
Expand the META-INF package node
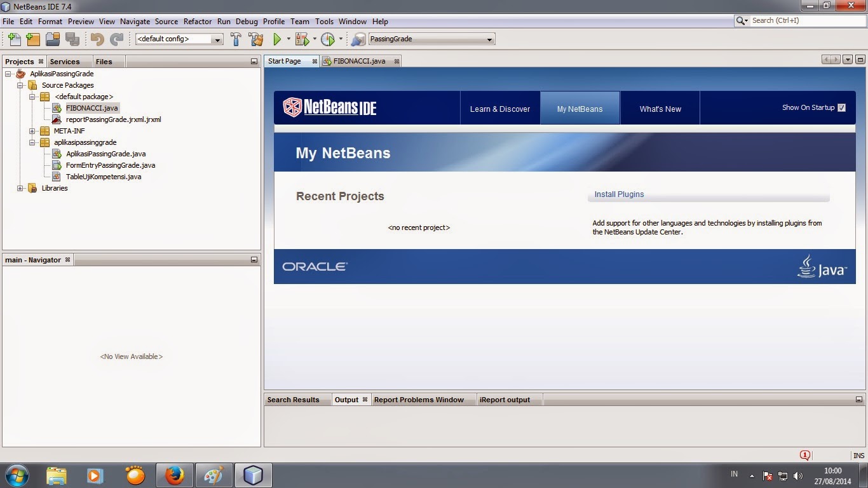tap(32, 131)
